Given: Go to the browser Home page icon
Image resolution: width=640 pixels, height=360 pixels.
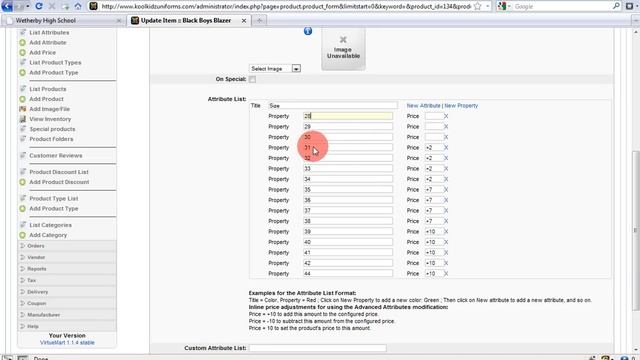Looking at the screenshot, I should pyautogui.click(x=78, y=6).
